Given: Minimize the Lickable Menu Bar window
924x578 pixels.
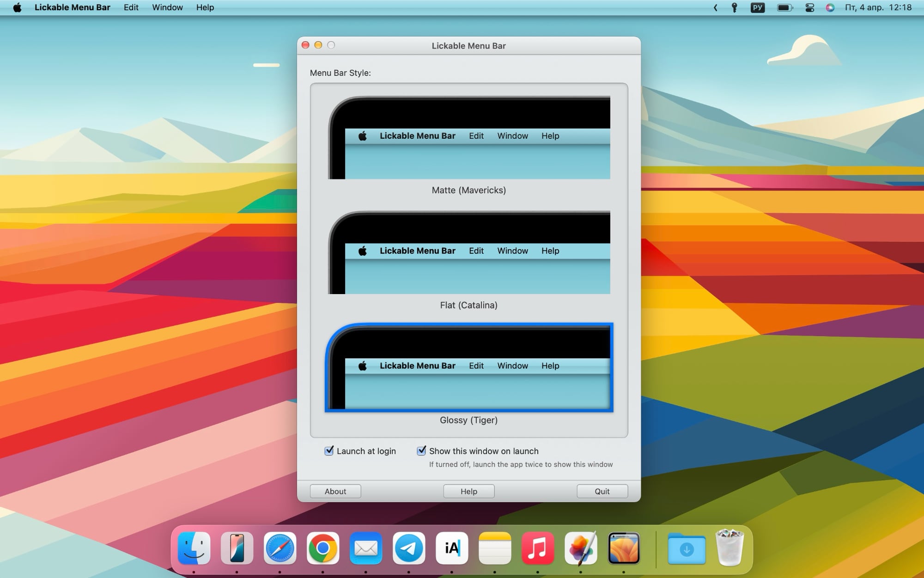Looking at the screenshot, I should click(318, 45).
